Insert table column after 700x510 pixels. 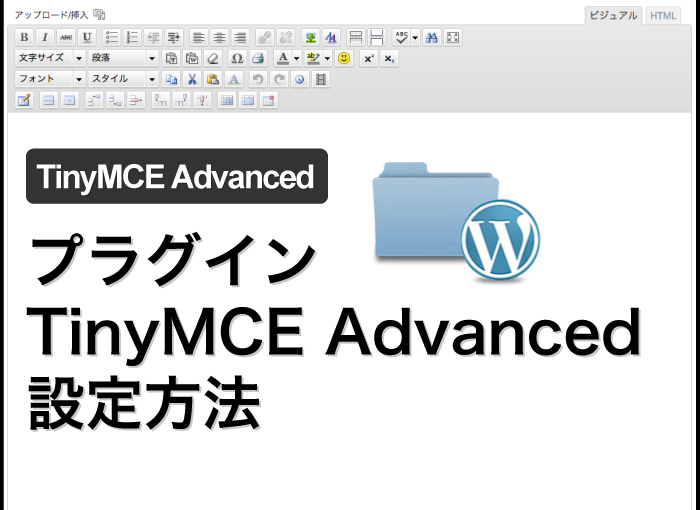181,100
